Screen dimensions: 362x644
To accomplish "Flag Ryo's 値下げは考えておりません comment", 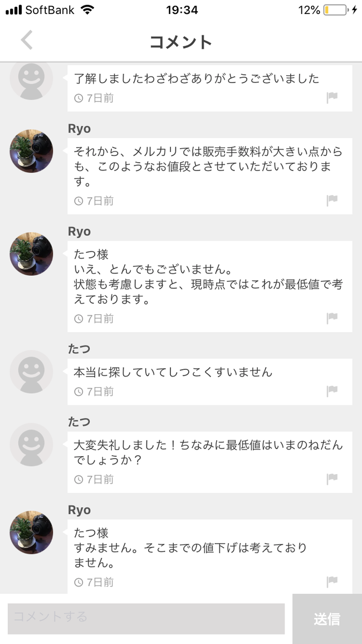I will (332, 582).
